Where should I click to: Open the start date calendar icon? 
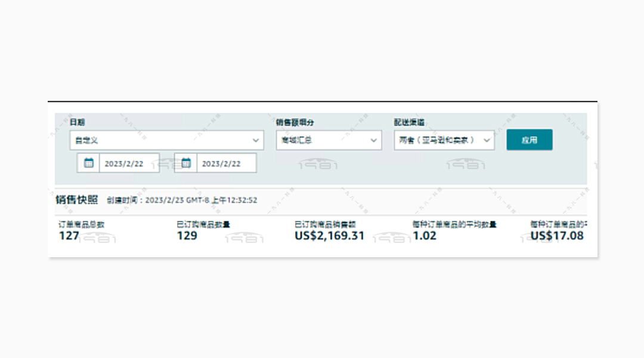(x=89, y=163)
